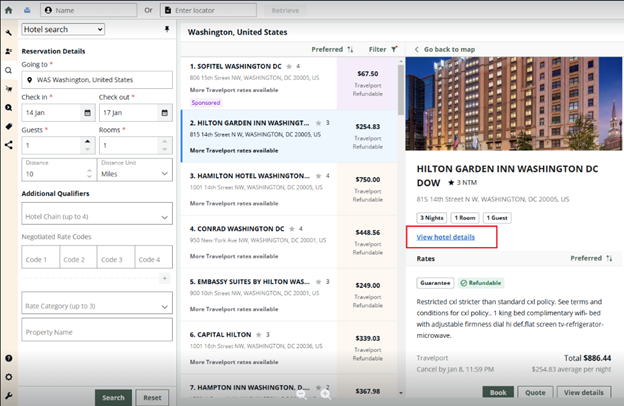Click the Code 2 field

78,257
